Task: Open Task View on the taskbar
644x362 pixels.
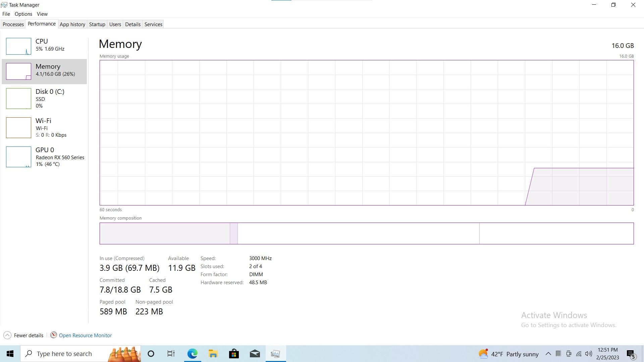Action: click(x=171, y=354)
